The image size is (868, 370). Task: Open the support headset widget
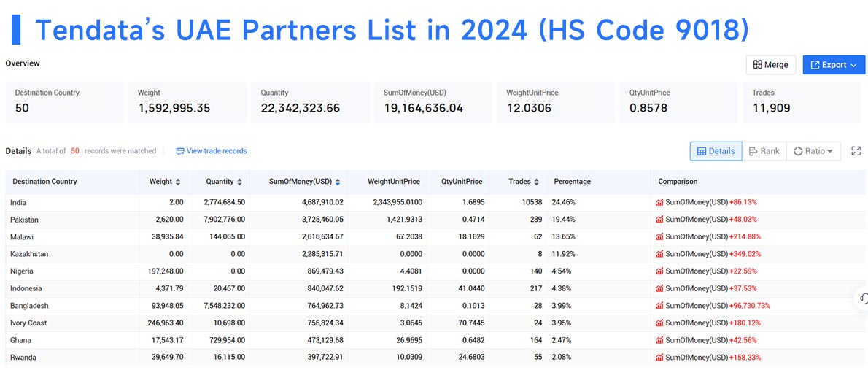[862, 298]
